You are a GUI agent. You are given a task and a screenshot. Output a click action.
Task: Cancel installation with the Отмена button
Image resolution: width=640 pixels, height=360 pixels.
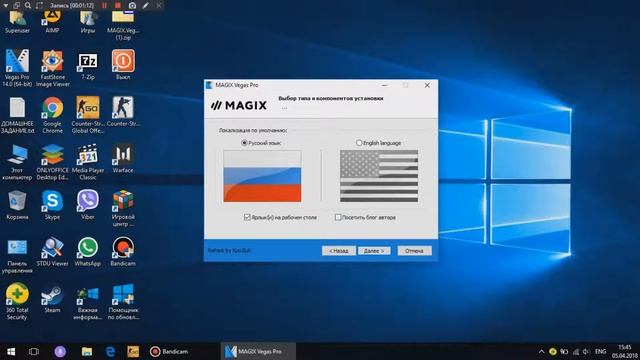click(x=414, y=251)
